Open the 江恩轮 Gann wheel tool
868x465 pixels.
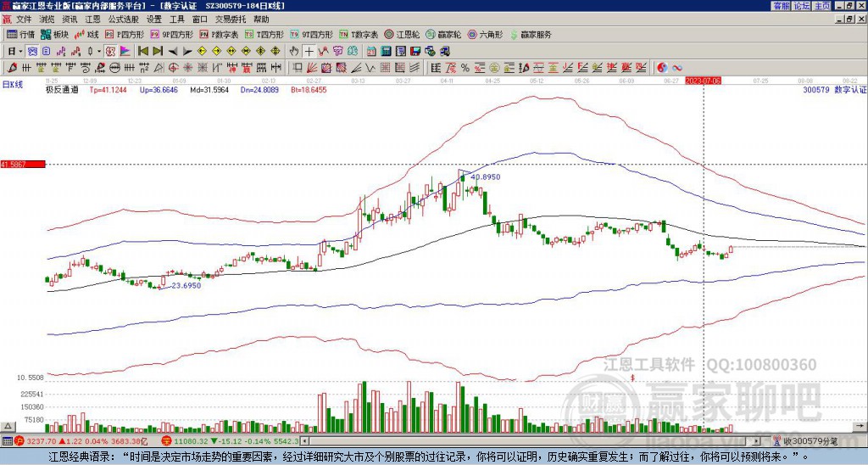coord(402,34)
